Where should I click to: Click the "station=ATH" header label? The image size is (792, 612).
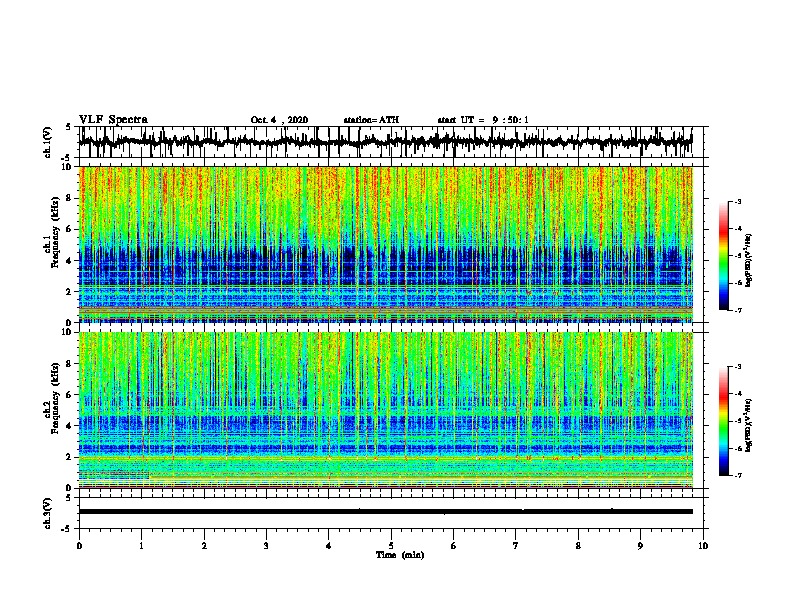[x=371, y=120]
